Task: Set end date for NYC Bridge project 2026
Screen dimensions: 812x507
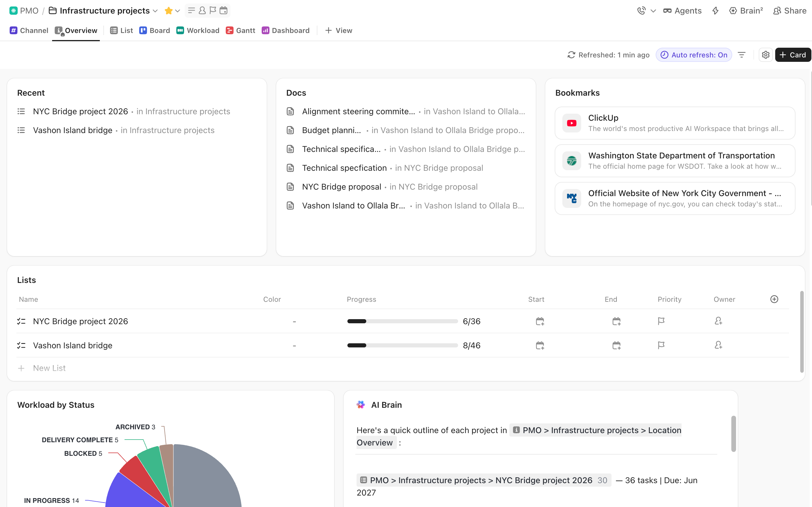Action: pyautogui.click(x=616, y=321)
